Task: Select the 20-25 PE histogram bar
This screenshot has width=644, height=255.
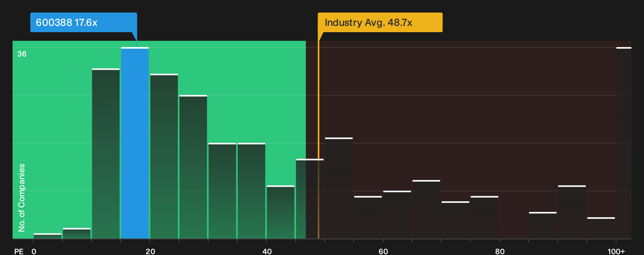Action: pos(164,156)
